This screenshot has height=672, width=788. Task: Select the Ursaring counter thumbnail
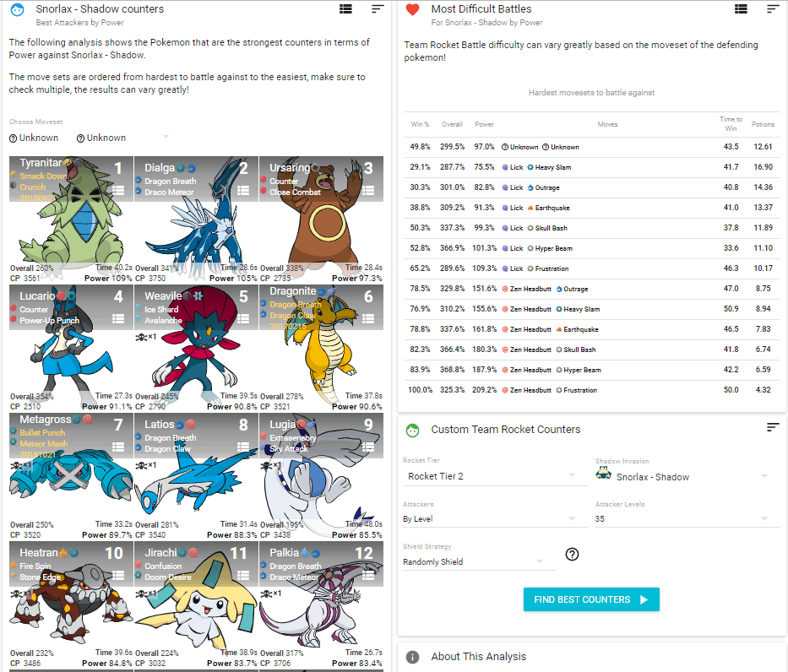pyautogui.click(x=321, y=219)
